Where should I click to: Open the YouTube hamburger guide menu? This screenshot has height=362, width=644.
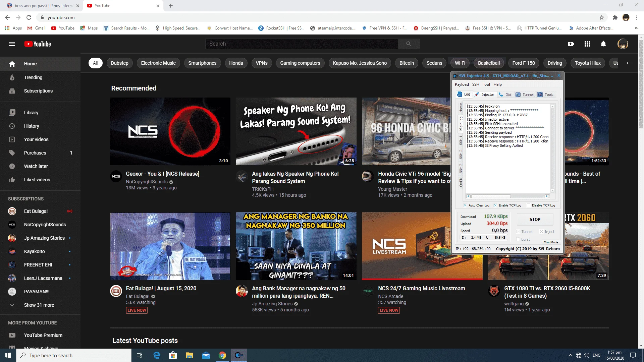(x=12, y=44)
